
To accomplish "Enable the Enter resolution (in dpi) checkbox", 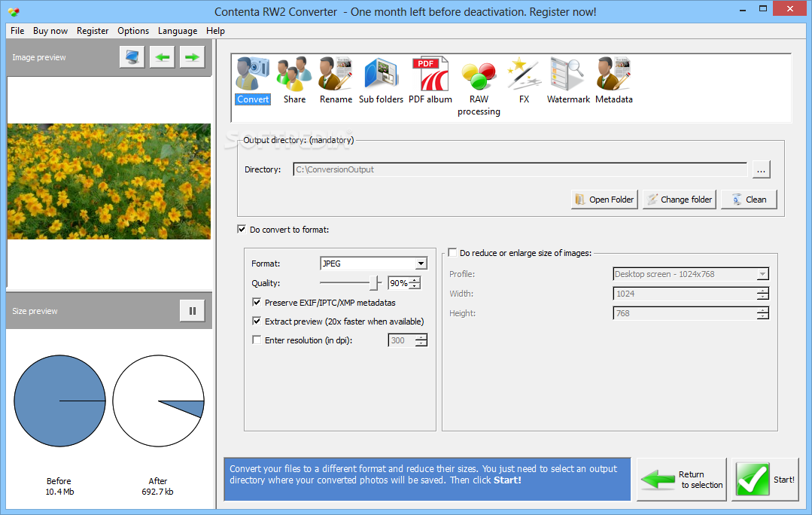I will 257,340.
